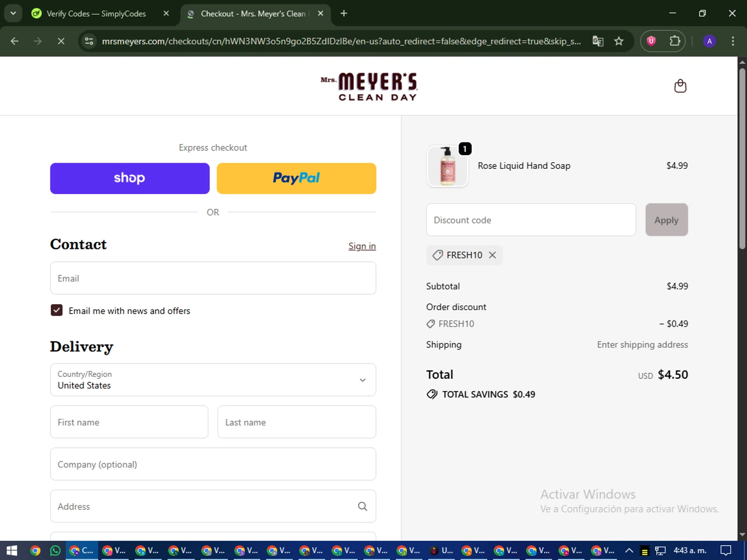The height and width of the screenshot is (560, 747).
Task: Stop loading the page
Action: click(x=61, y=41)
